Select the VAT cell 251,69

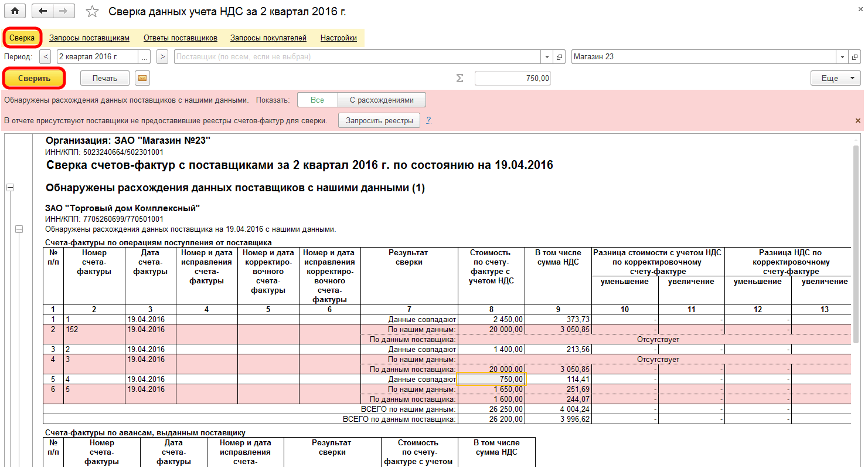558,389
